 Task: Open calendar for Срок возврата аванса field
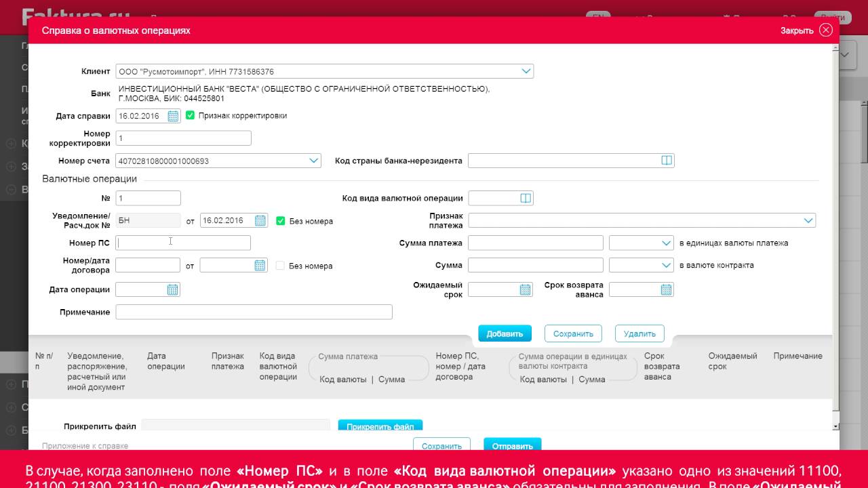(666, 290)
